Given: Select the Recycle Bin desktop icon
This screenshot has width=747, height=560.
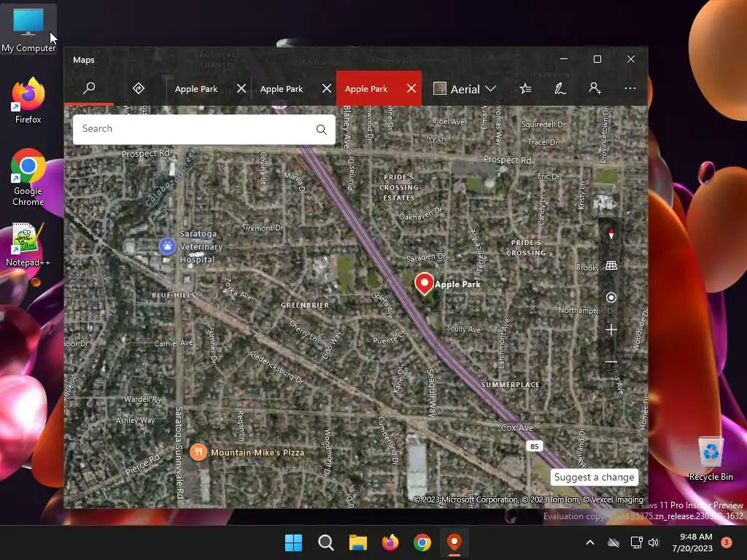Looking at the screenshot, I should 711,459.
